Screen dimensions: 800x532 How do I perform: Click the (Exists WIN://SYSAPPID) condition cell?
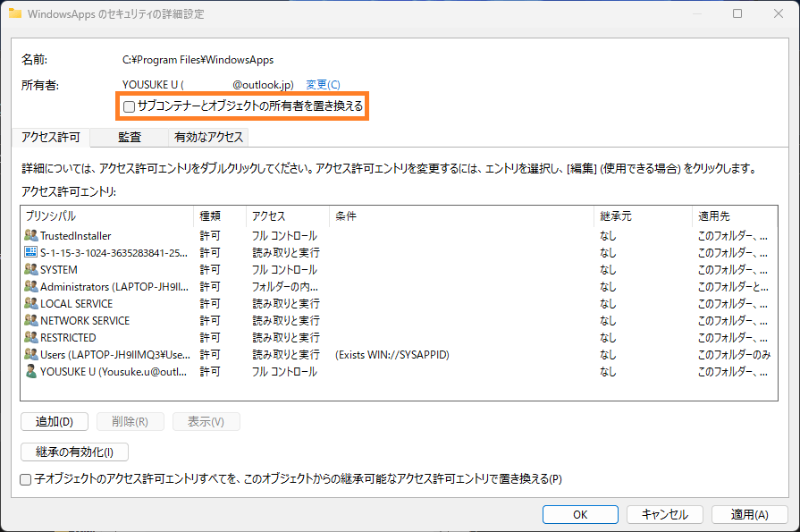pos(392,354)
